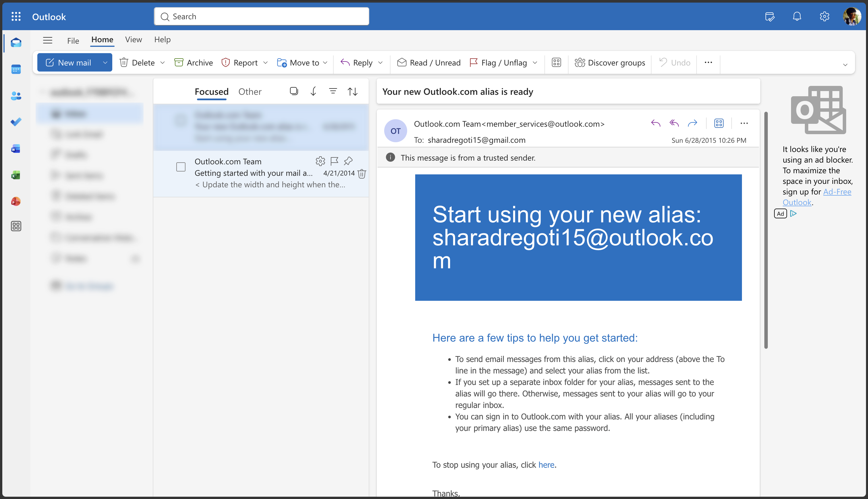Open the notifications bell
This screenshot has width=868, height=499.
click(x=797, y=16)
